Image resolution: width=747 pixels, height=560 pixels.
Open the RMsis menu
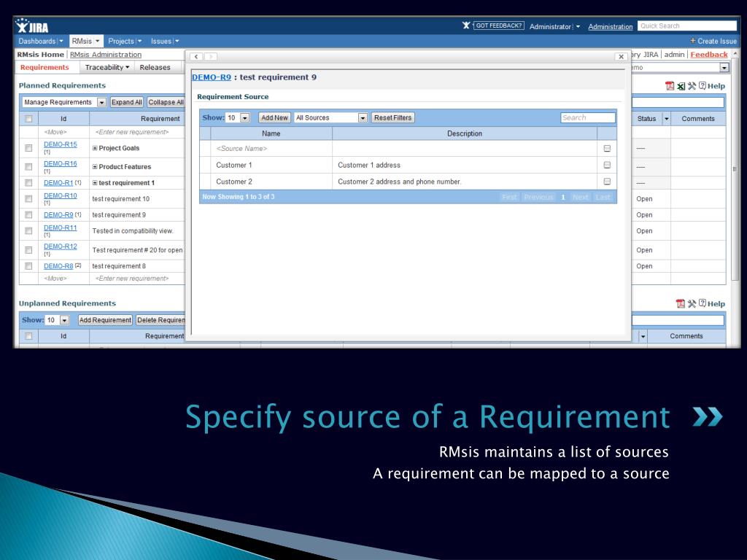[86, 42]
